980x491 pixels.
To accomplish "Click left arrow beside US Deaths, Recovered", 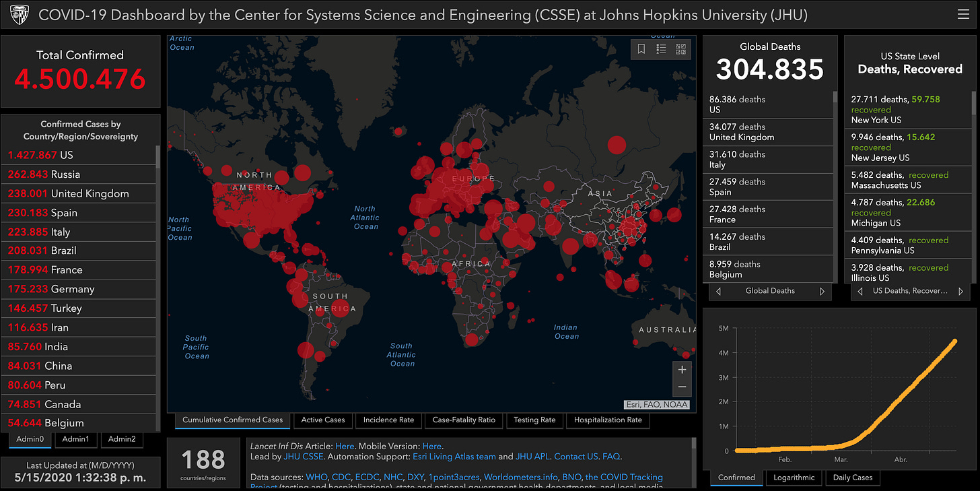I will 860,291.
